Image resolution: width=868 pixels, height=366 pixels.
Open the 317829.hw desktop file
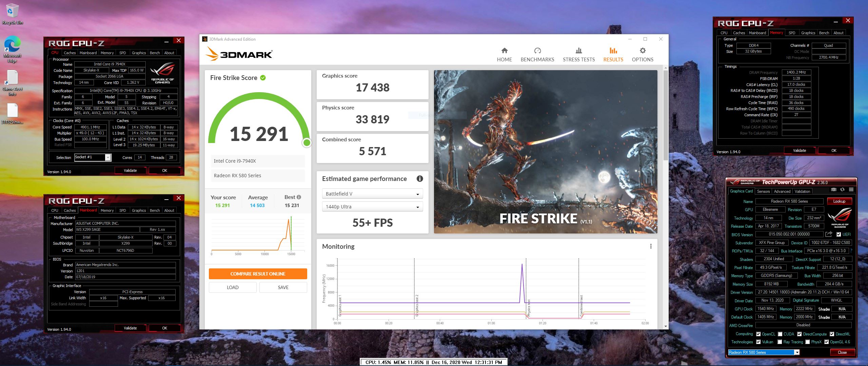[12, 114]
